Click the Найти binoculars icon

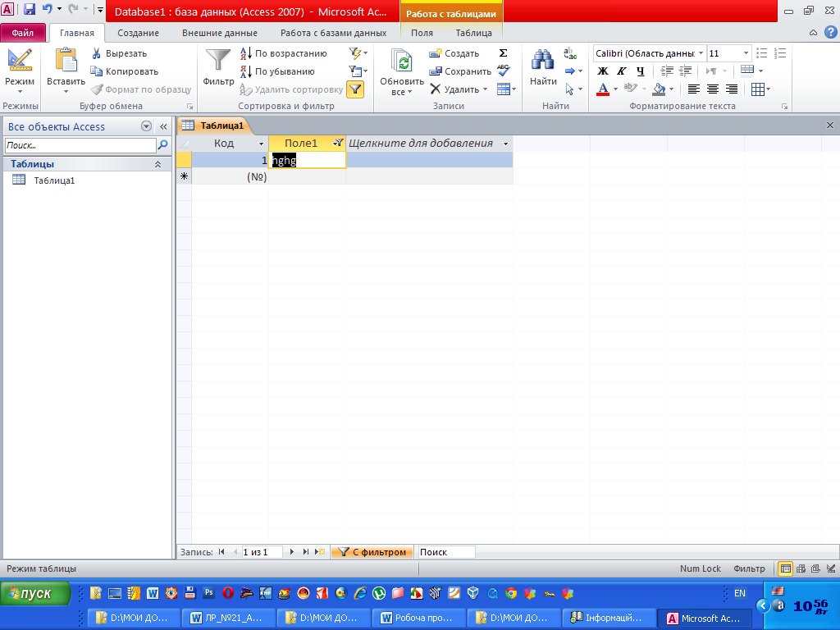coord(543,60)
